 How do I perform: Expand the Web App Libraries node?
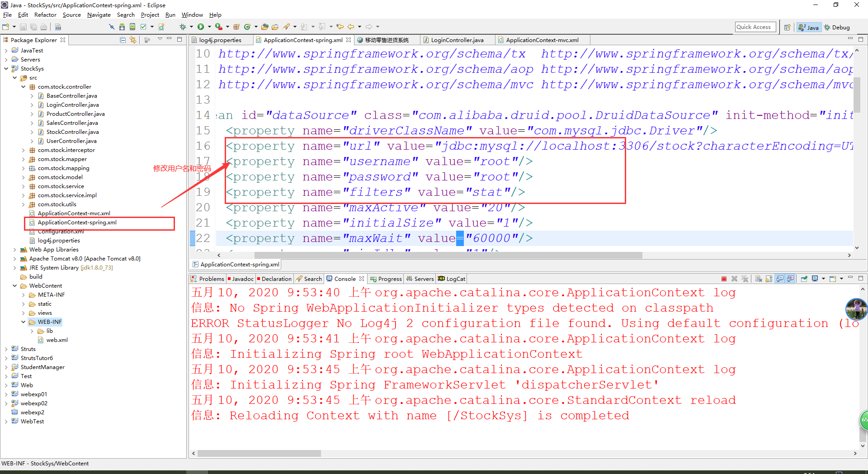(x=15, y=250)
